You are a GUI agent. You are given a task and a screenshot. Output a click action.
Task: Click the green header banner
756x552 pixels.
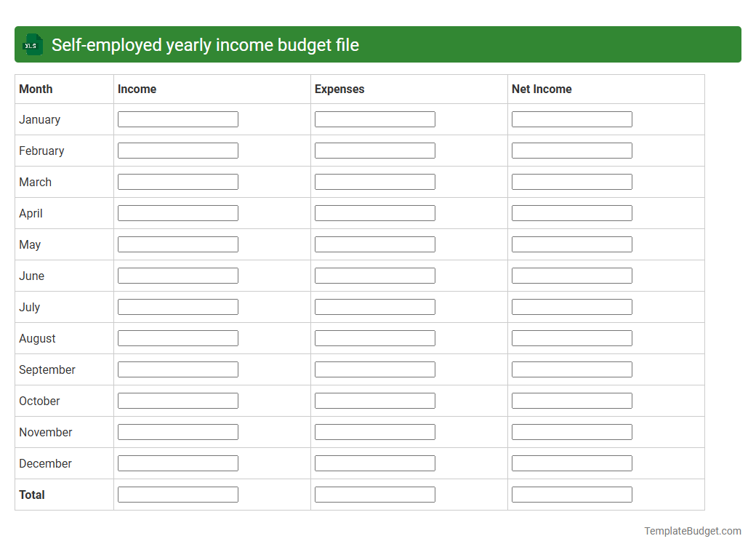(378, 44)
